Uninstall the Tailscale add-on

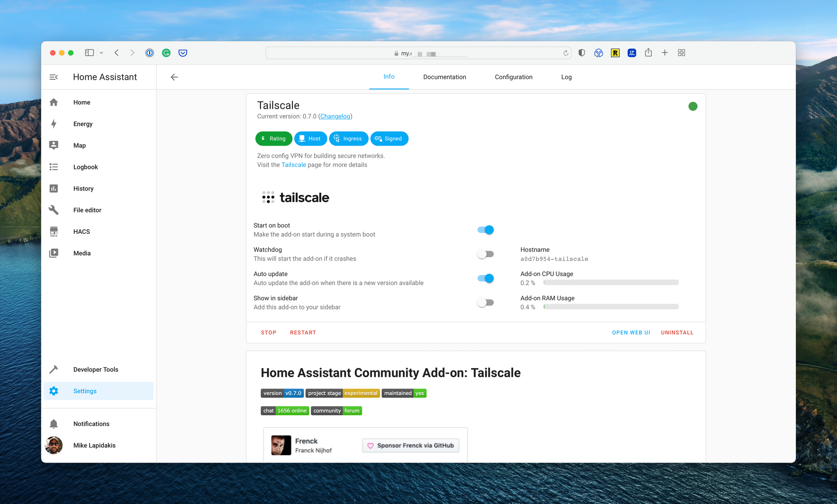[677, 333]
